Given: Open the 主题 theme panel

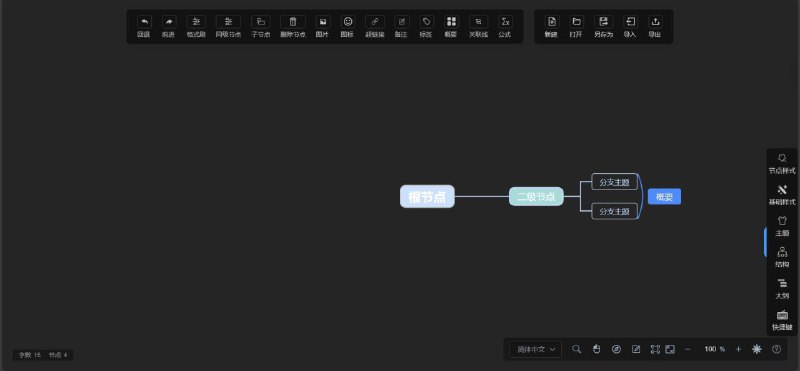Looking at the screenshot, I should 782,226.
